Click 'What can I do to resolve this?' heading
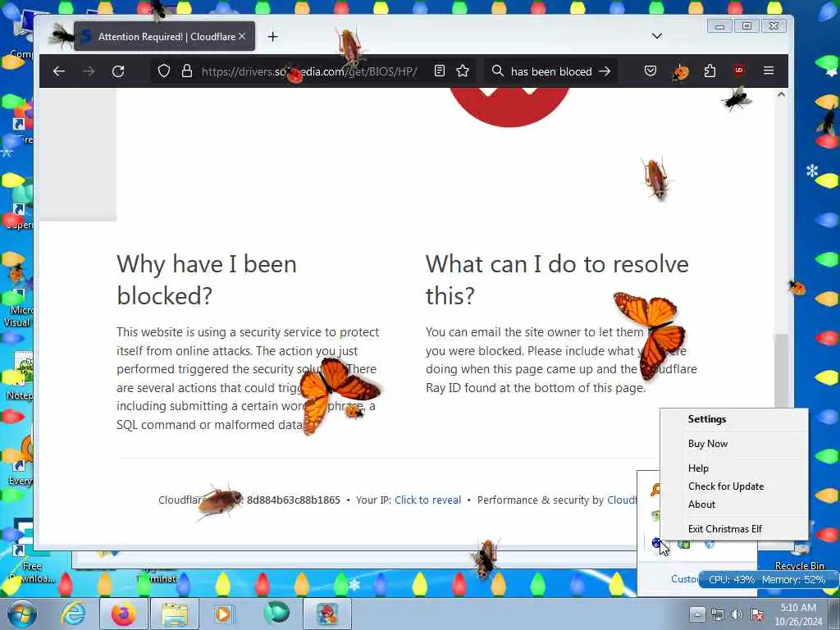Image resolution: width=840 pixels, height=630 pixels. [557, 280]
